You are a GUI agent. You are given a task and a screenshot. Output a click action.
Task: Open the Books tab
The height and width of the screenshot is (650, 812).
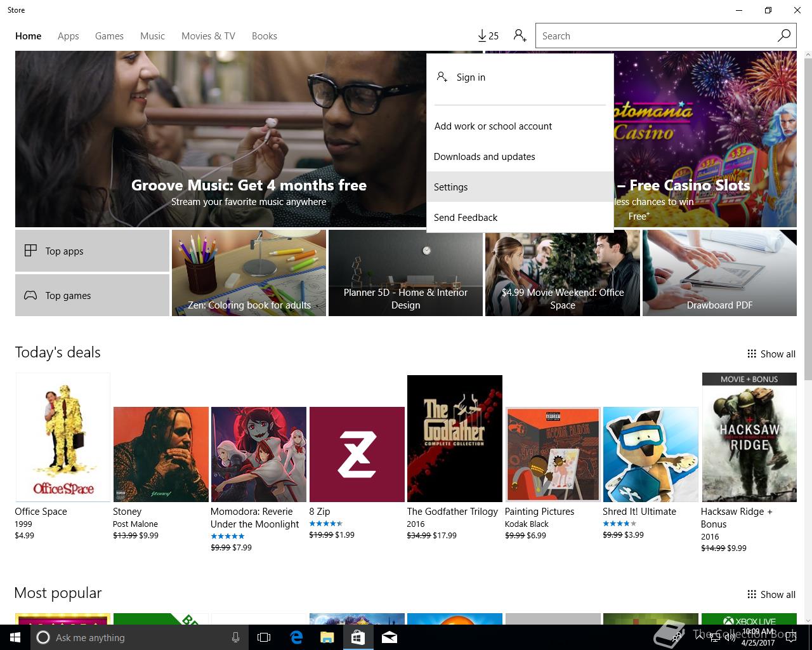pyautogui.click(x=264, y=36)
